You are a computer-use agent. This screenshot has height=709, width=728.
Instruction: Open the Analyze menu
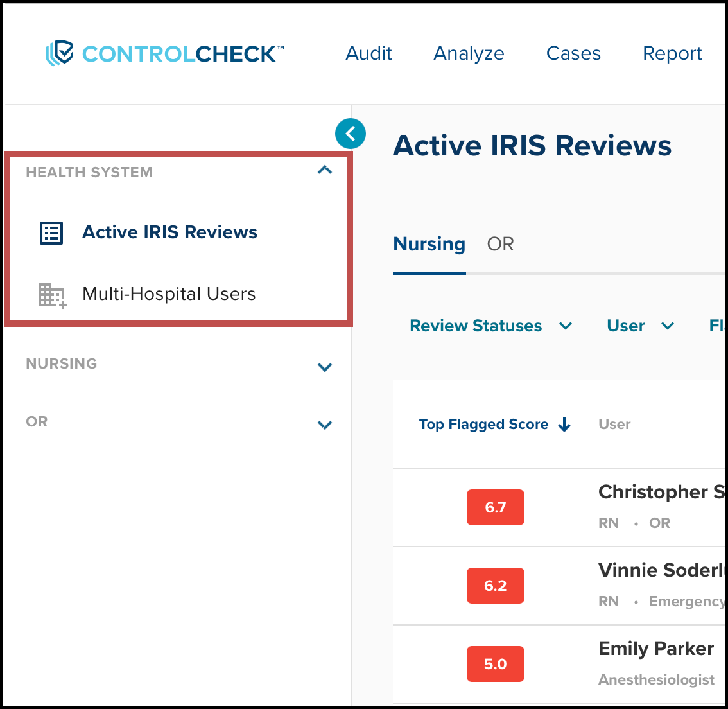[469, 54]
